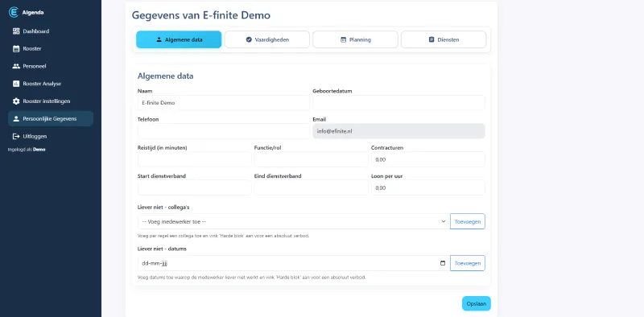Click the clipboard icon in Diensten tab
The height and width of the screenshot is (317, 644).
[431, 40]
